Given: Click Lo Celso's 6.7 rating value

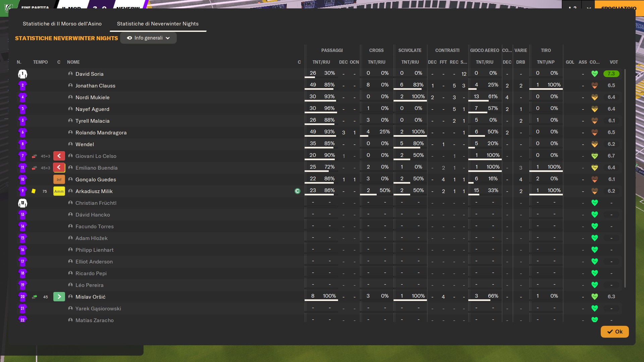Looking at the screenshot, I should pos(611,156).
